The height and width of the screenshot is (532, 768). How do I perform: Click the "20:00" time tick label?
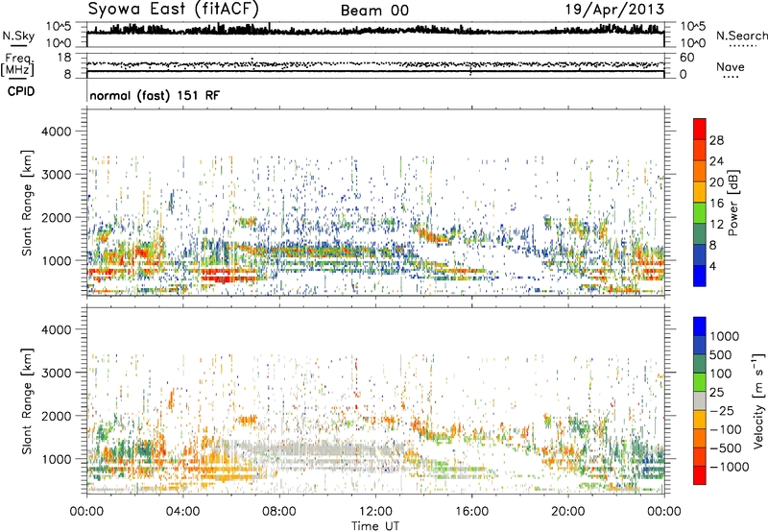coord(567,512)
